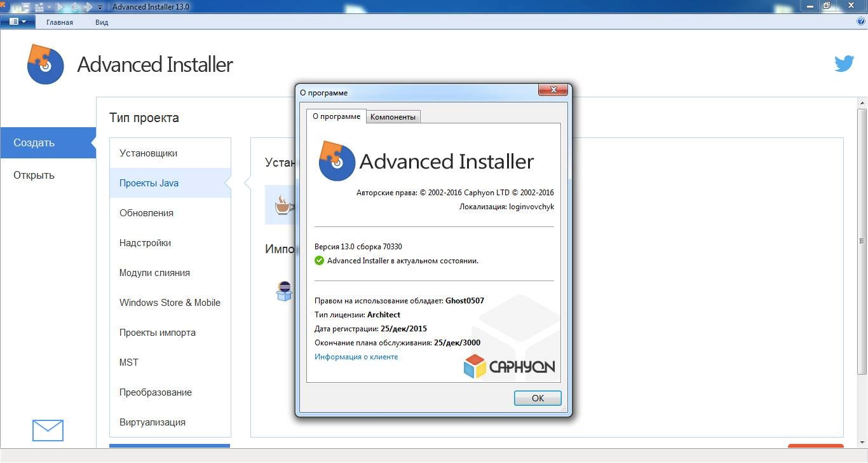The height and width of the screenshot is (463, 868).
Task: Click registration date 25/дек/2015
Action: click(403, 329)
